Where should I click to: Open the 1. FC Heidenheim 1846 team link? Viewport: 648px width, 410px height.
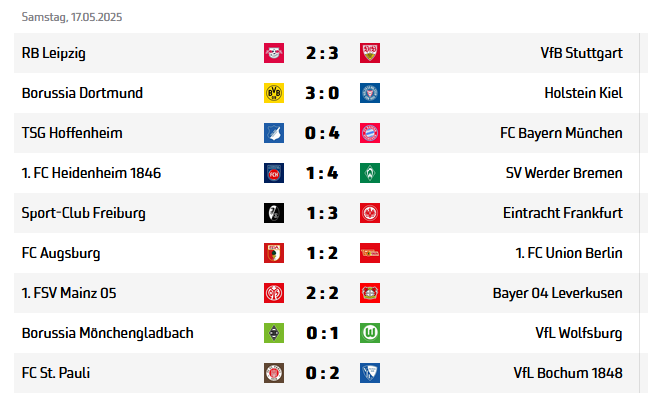[x=91, y=173]
